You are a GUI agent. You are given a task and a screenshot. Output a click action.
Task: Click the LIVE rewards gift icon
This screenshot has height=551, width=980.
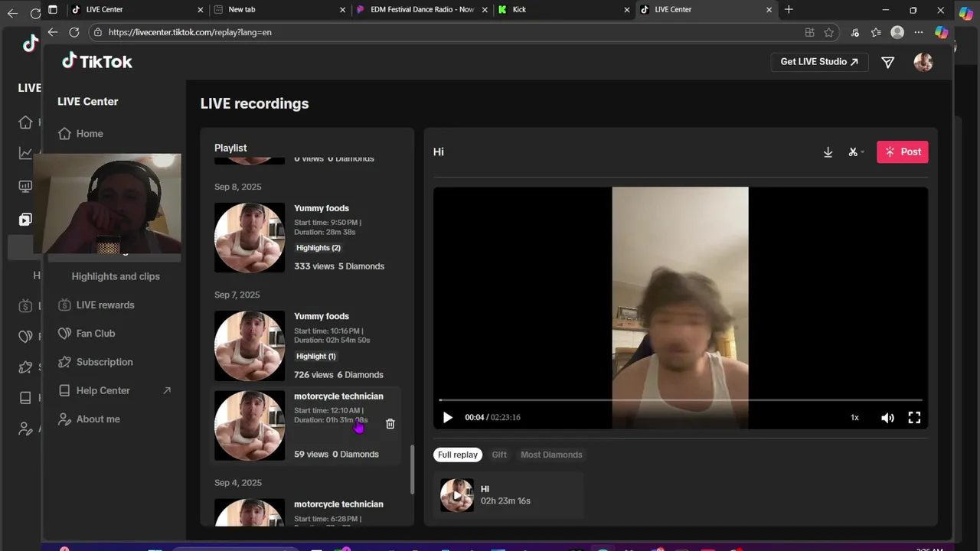coord(64,305)
